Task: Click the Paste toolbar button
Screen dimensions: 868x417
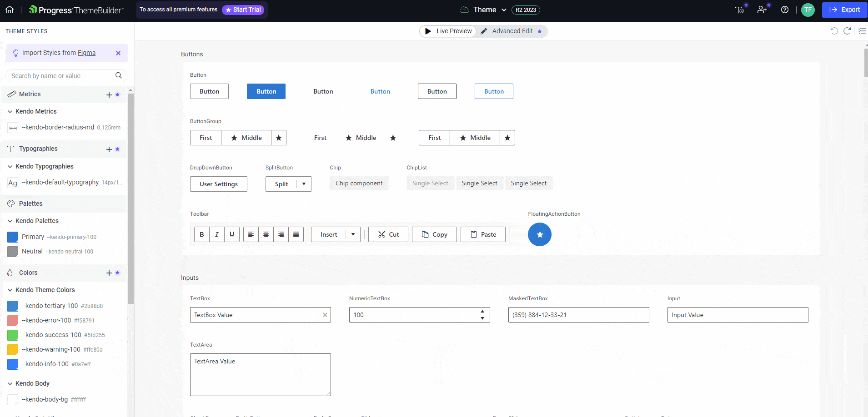Action: [x=483, y=234]
